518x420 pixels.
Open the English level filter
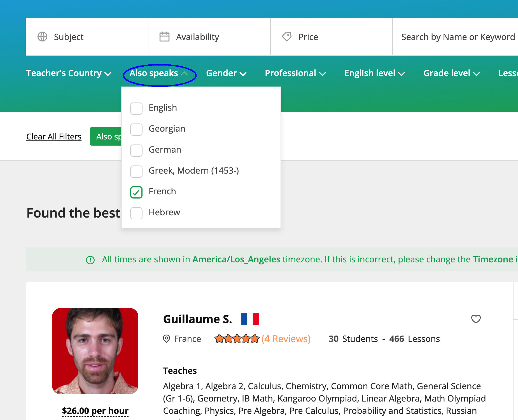click(x=374, y=73)
